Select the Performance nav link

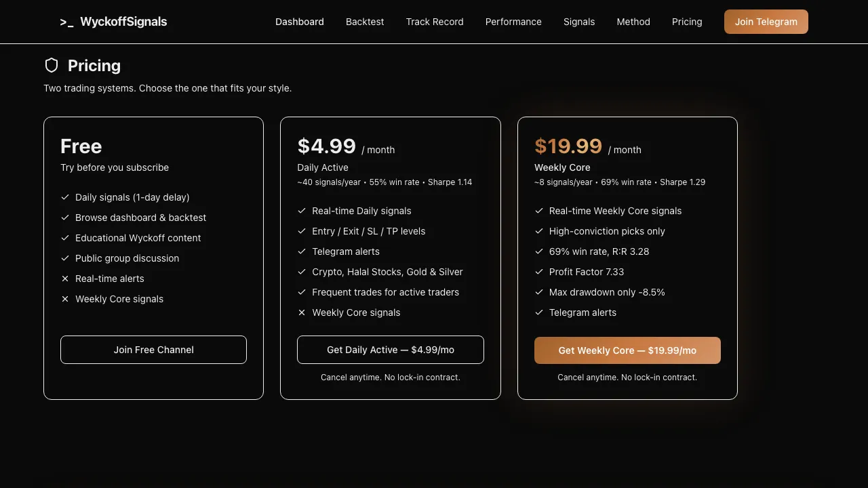513,22
